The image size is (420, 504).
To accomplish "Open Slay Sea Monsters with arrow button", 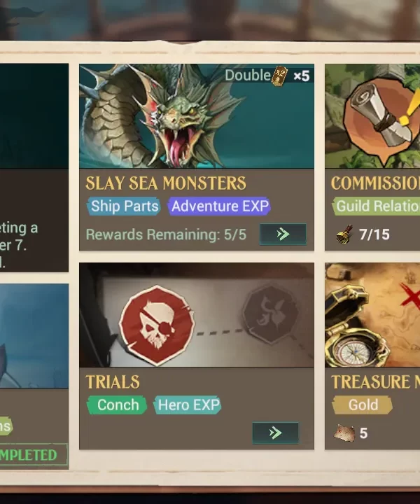I will point(283,234).
